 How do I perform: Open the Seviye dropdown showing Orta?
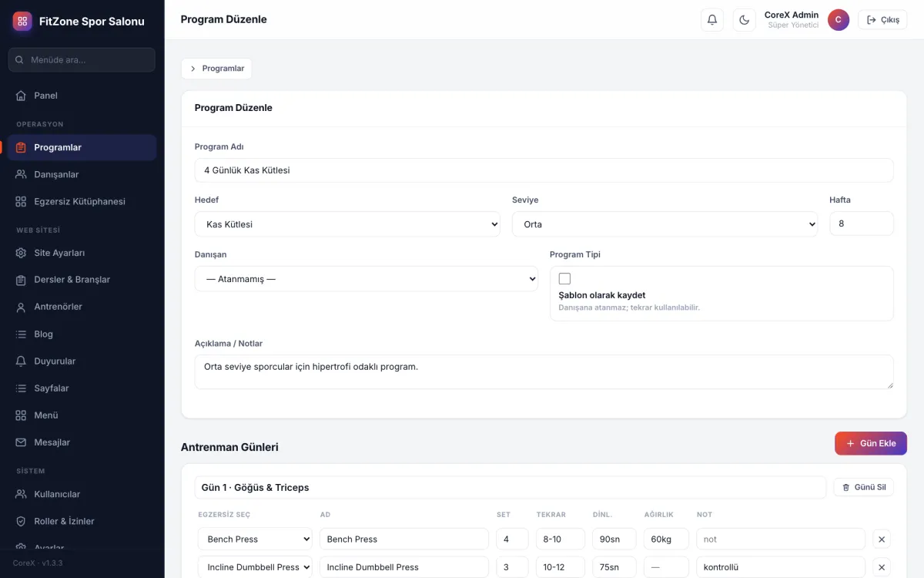tap(665, 224)
